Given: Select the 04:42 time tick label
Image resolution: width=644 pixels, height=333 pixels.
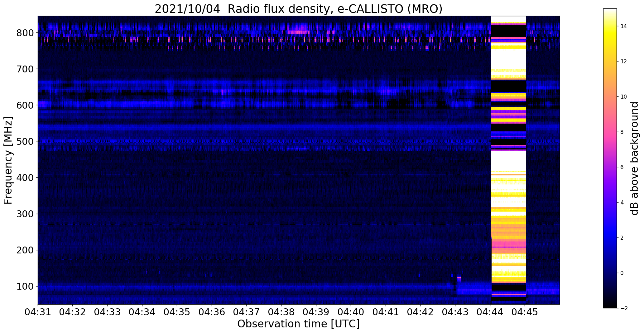Looking at the screenshot, I should (421, 312).
